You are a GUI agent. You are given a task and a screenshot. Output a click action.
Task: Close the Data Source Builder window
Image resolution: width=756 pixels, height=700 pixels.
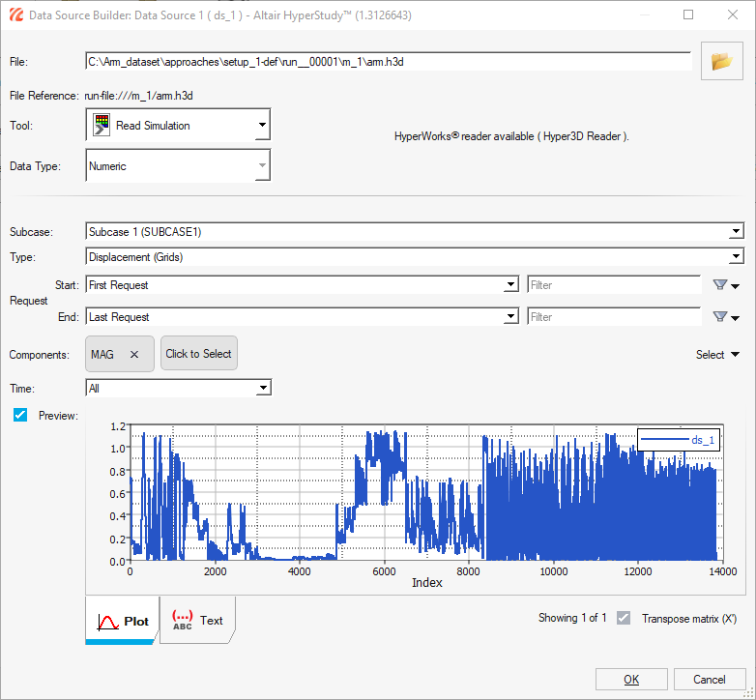[733, 15]
